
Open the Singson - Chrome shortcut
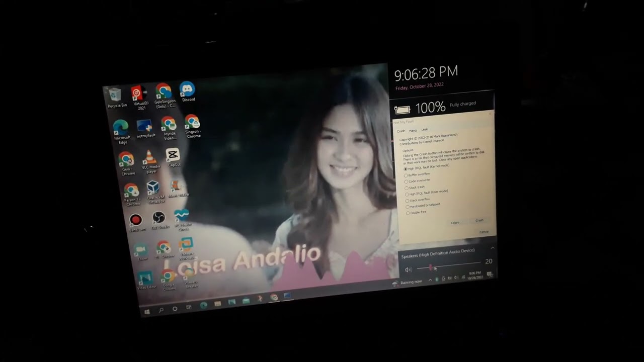click(193, 126)
